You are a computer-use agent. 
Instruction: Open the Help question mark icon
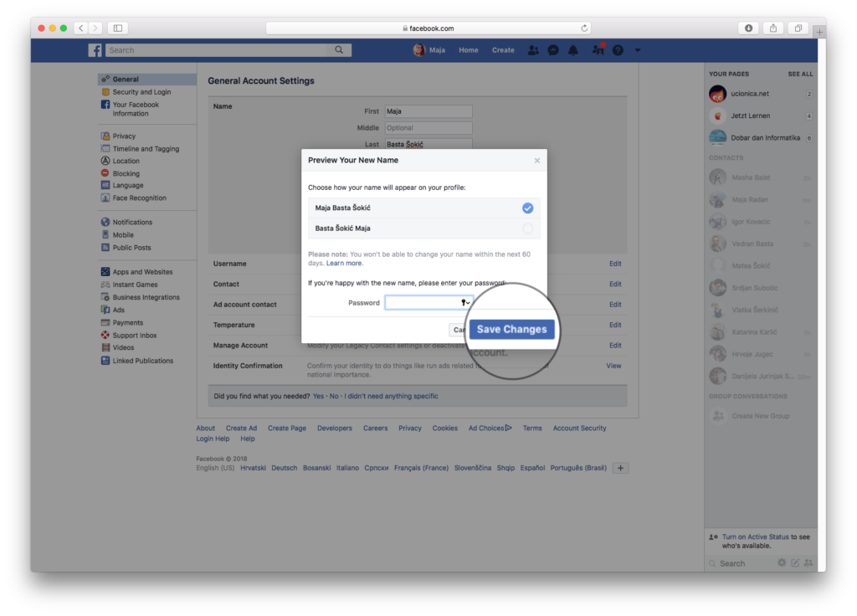pyautogui.click(x=618, y=50)
